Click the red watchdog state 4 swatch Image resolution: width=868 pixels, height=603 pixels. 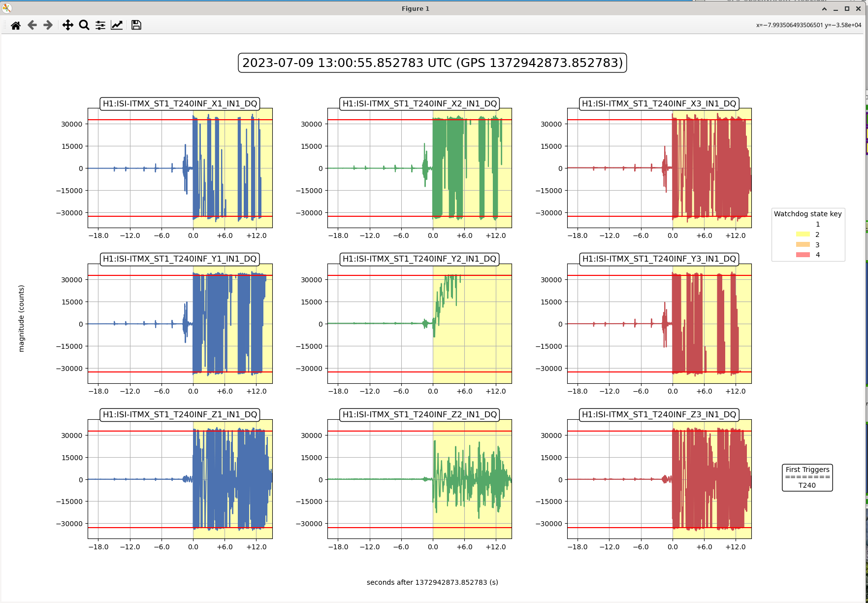pos(803,255)
